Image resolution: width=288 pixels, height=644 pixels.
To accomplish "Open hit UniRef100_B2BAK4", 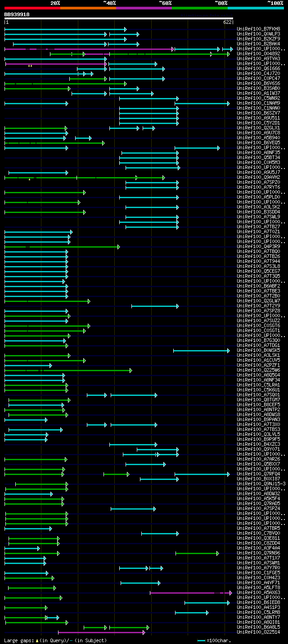I will (x=258, y=44).
